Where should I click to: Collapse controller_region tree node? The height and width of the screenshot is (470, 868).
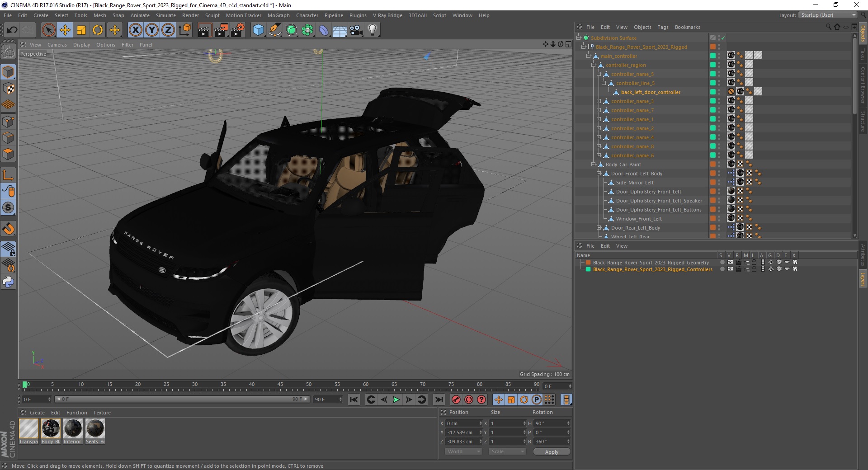click(594, 65)
